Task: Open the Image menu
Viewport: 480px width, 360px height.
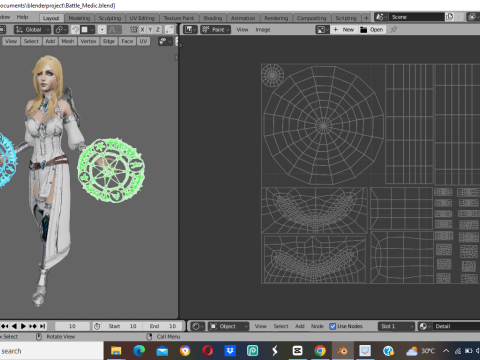Action: [x=263, y=30]
